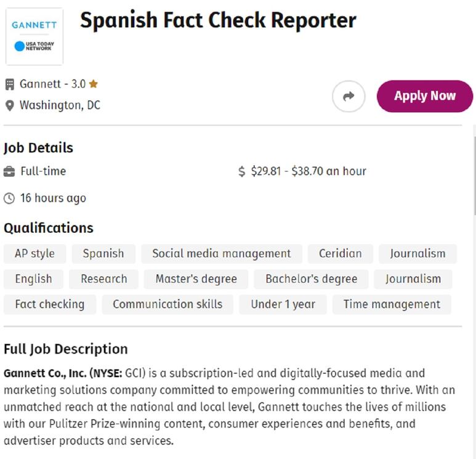This screenshot has width=476, height=459.
Task: Select the Time management tag
Action: 392,304
